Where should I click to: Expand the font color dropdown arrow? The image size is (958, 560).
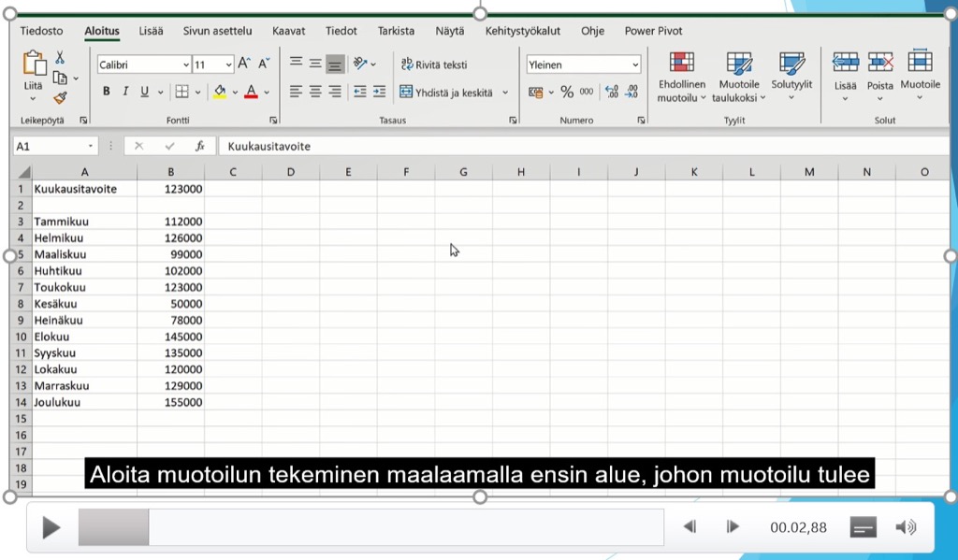[267, 93]
